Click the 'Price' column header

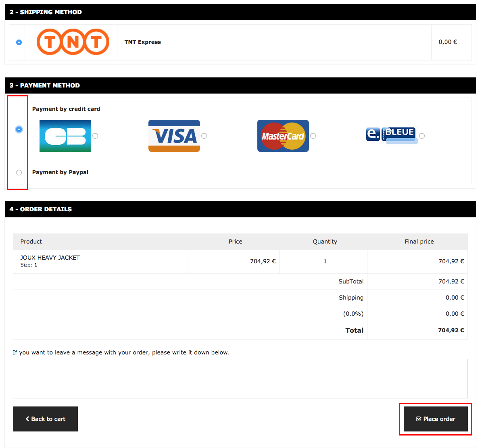[236, 242]
